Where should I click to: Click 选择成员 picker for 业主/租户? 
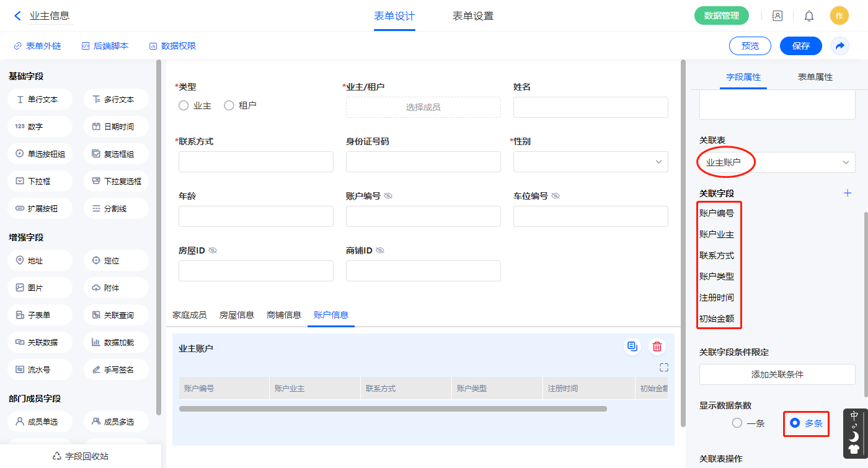pos(423,107)
